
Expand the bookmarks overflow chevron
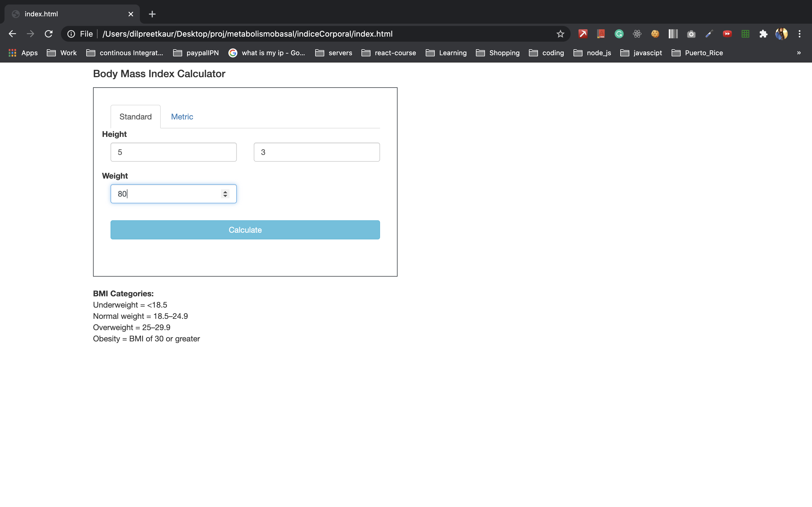click(x=799, y=53)
